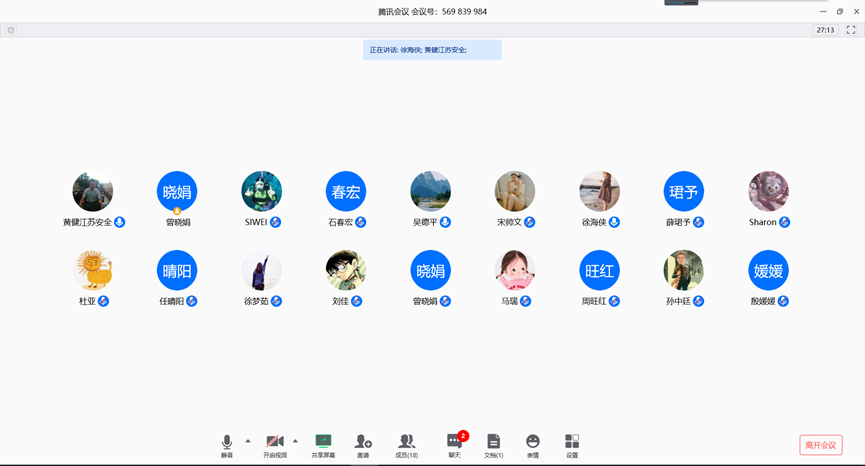Select SIWEI's participant avatar
The width and height of the screenshot is (865, 466).
(262, 191)
